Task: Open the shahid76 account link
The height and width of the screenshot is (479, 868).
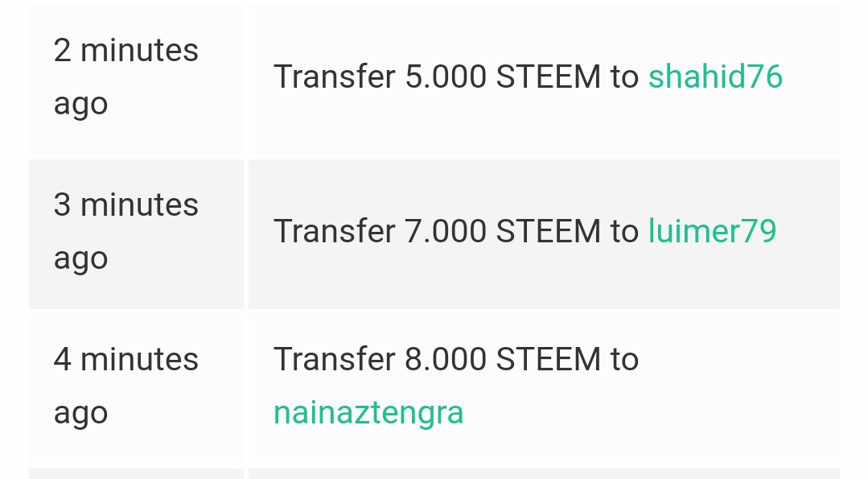Action: [x=715, y=77]
